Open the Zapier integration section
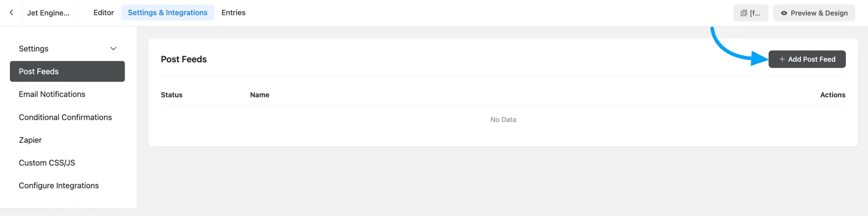The image size is (868, 216). [30, 140]
